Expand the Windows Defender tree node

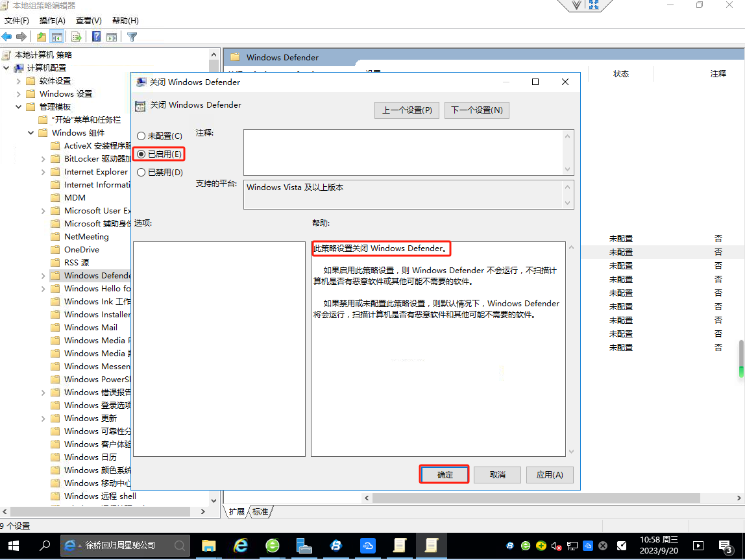(x=43, y=276)
